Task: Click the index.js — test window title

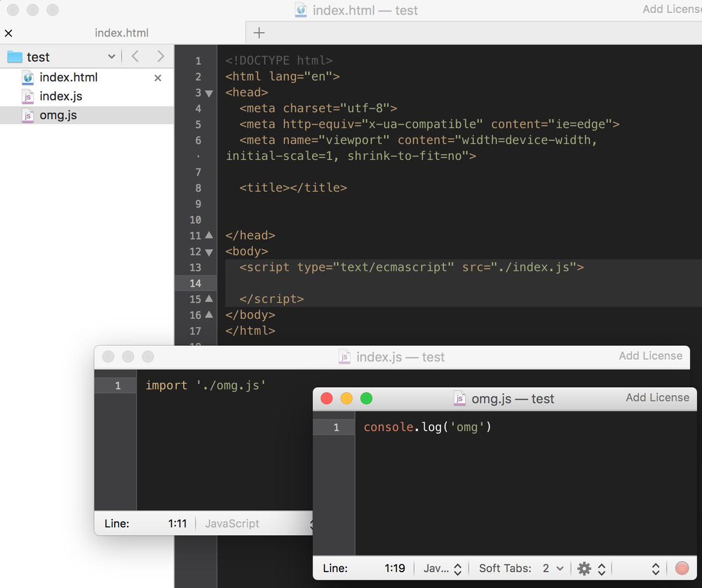Action: point(400,357)
